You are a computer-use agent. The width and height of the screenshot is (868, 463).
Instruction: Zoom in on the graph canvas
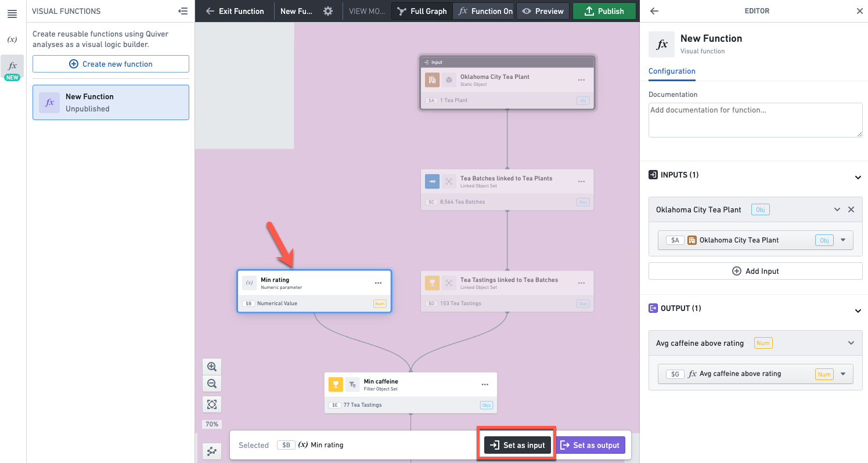[x=212, y=367]
